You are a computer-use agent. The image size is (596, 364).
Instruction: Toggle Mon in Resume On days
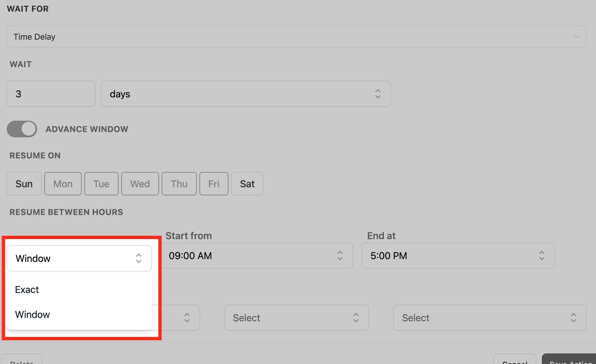(63, 184)
